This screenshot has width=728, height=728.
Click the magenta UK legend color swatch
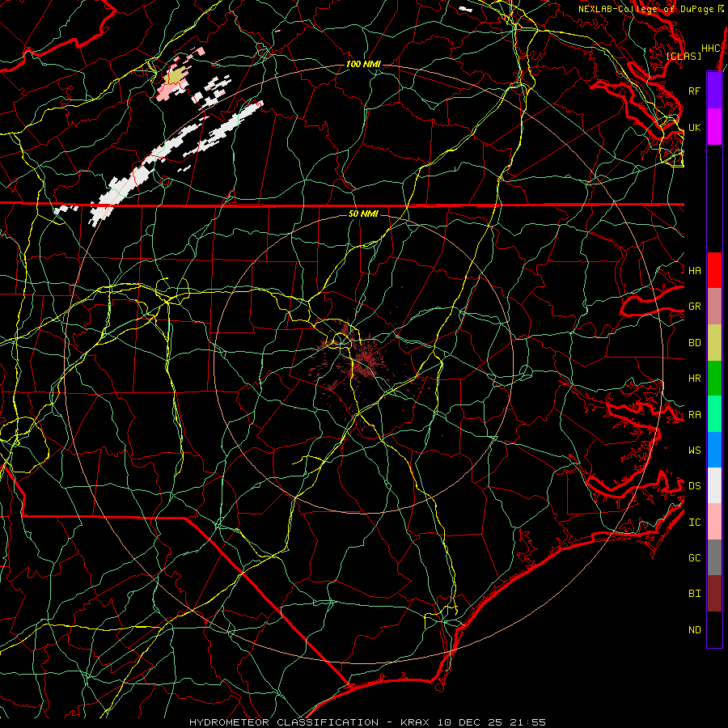click(714, 127)
